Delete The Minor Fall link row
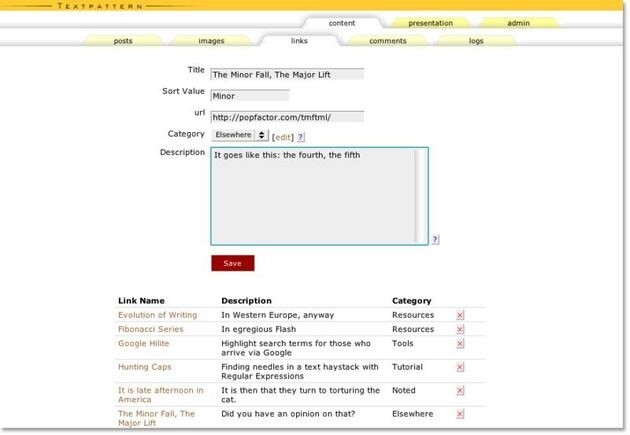 (x=460, y=414)
